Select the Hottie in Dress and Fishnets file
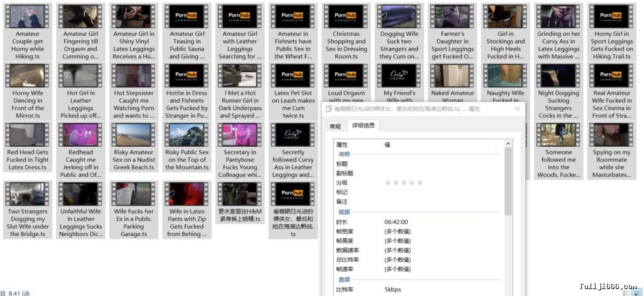Viewport: 644px width, 296px height. tap(187, 91)
